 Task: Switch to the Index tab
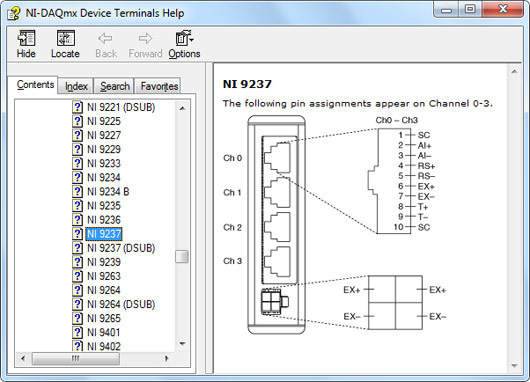(x=76, y=86)
